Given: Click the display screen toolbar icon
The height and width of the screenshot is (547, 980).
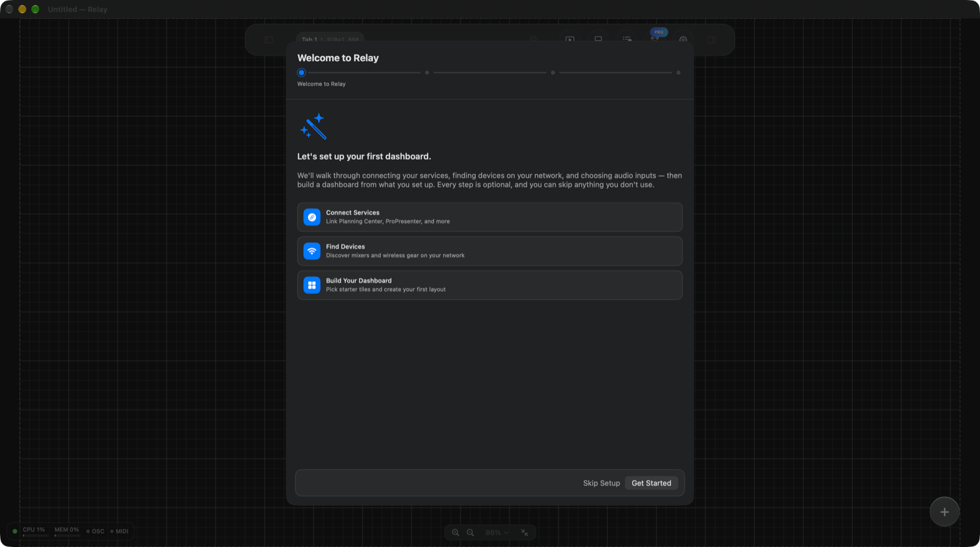Looking at the screenshot, I should (598, 39).
